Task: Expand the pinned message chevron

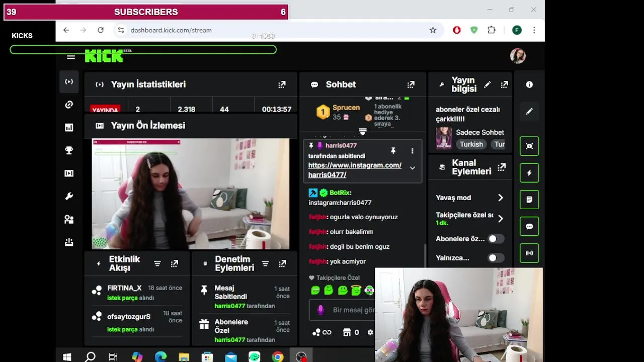Action: (x=412, y=168)
